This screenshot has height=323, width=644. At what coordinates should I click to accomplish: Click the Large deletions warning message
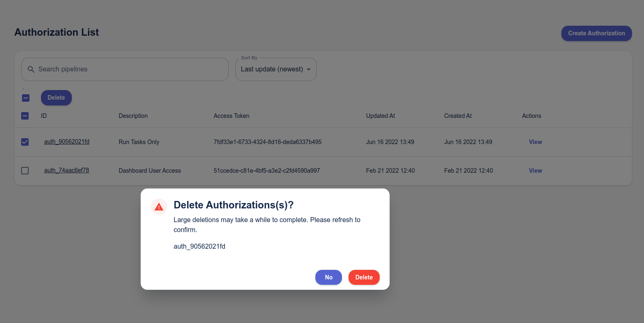click(267, 225)
